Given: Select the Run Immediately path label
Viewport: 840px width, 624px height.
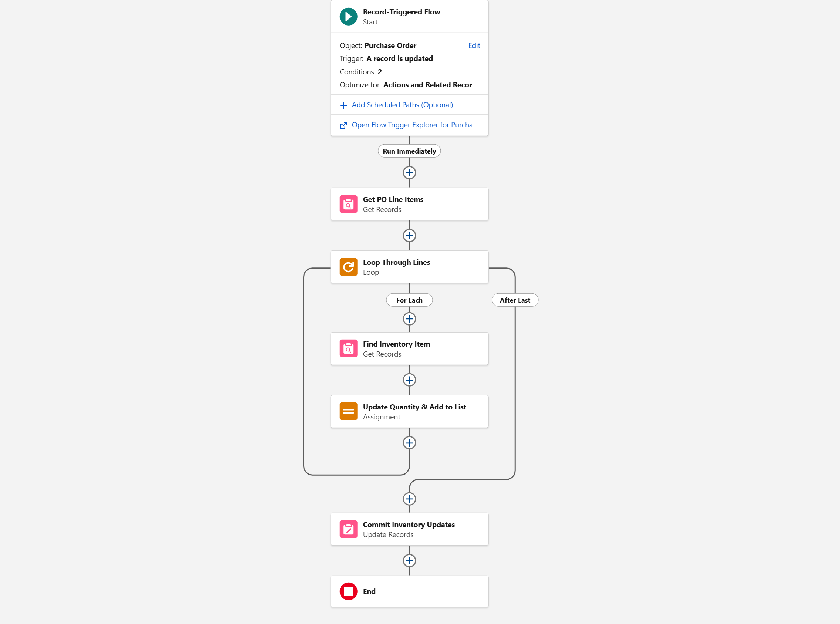Looking at the screenshot, I should pyautogui.click(x=409, y=151).
